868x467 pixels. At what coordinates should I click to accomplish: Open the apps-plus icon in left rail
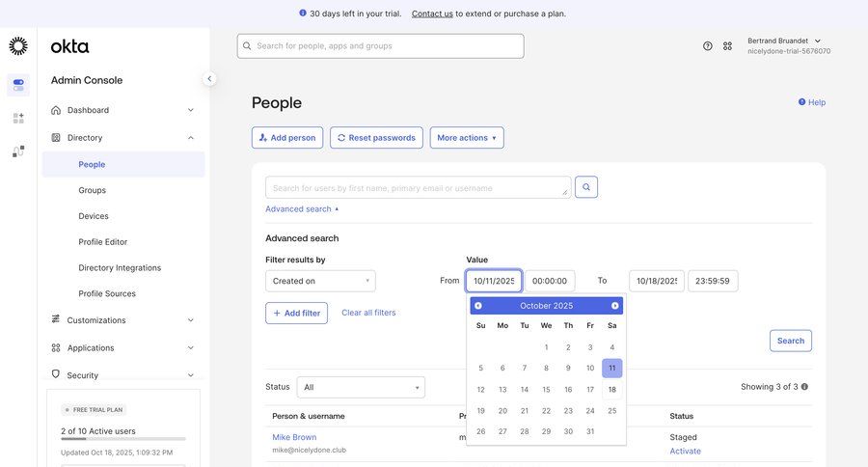click(18, 118)
